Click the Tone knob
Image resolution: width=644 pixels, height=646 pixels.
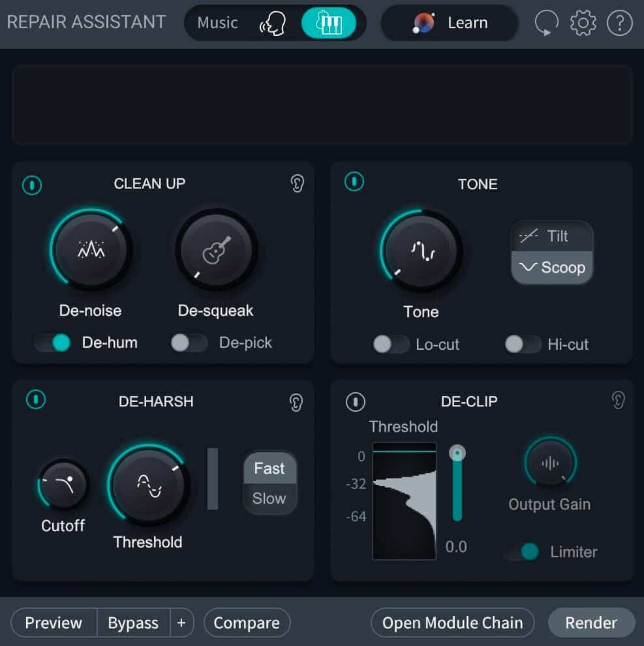coord(421,251)
